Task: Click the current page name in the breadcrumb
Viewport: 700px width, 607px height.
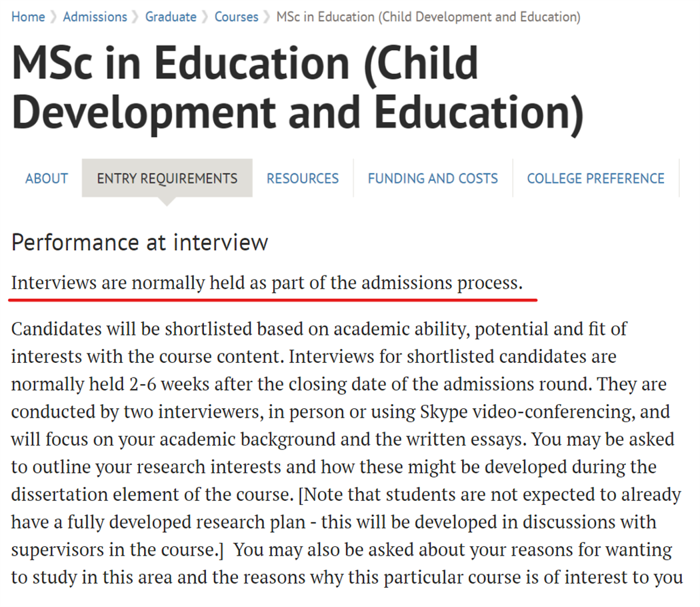Action: pos(428,17)
